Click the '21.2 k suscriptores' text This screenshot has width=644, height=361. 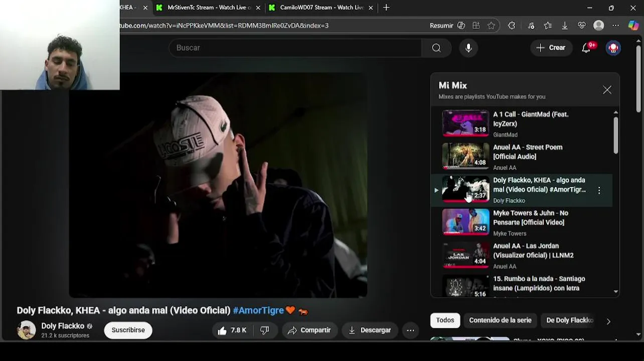[65, 335]
